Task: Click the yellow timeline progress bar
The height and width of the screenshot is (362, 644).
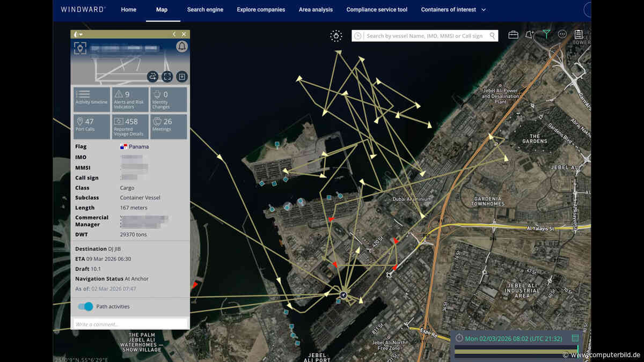Action: click(x=515, y=352)
